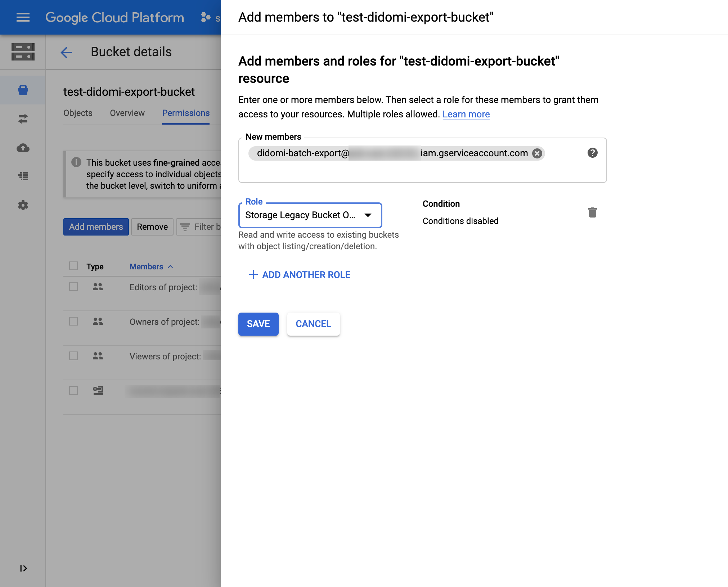Delete the role with the trash icon
Screen dimensions: 728x587
pyautogui.click(x=593, y=212)
